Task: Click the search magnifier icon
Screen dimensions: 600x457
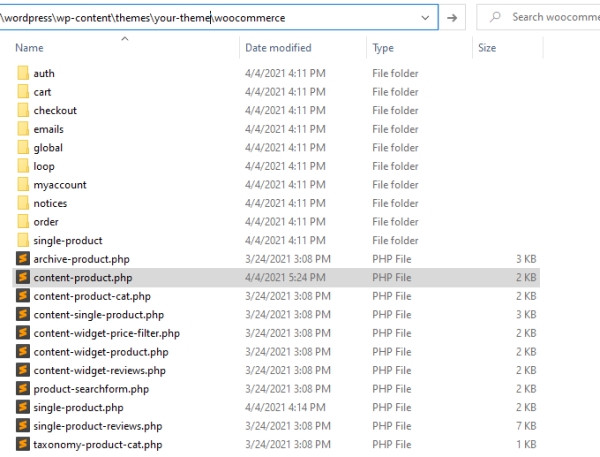Action: pos(495,17)
